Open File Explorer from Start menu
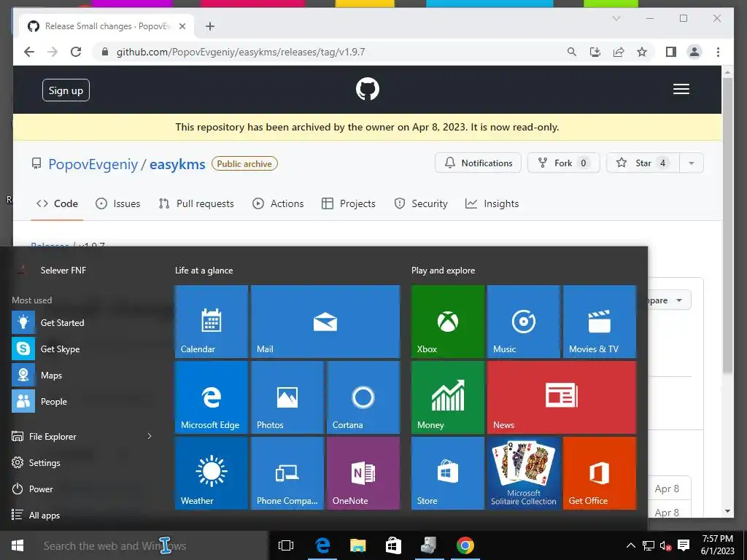Viewport: 747px width, 560px height. tap(53, 436)
